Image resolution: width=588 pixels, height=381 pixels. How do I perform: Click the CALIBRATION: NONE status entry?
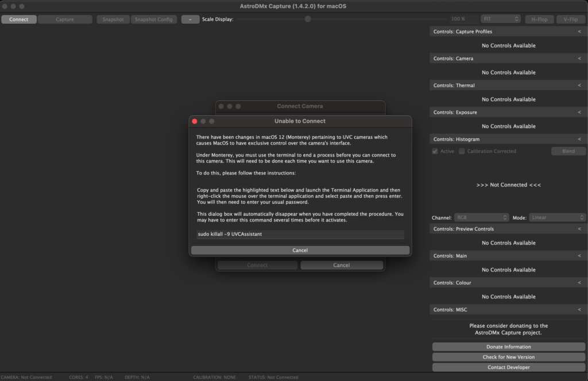point(215,377)
